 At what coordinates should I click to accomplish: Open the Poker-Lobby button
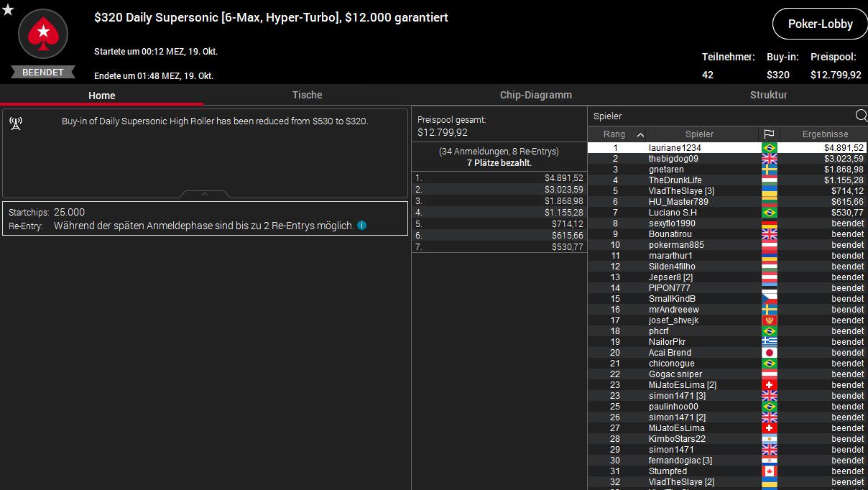(x=820, y=24)
